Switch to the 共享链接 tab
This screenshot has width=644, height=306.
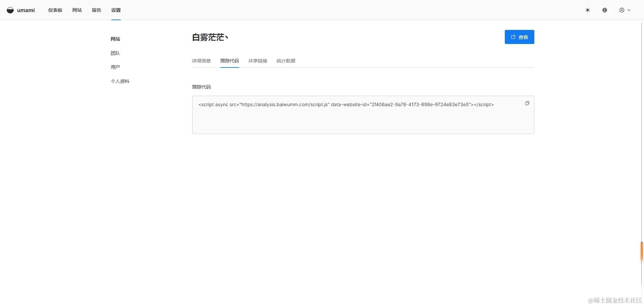coord(258,61)
